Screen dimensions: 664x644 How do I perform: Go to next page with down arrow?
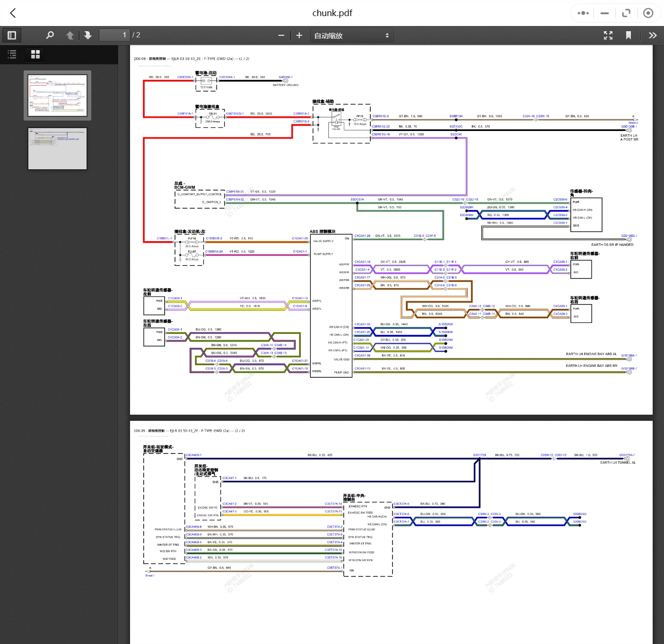(x=87, y=35)
